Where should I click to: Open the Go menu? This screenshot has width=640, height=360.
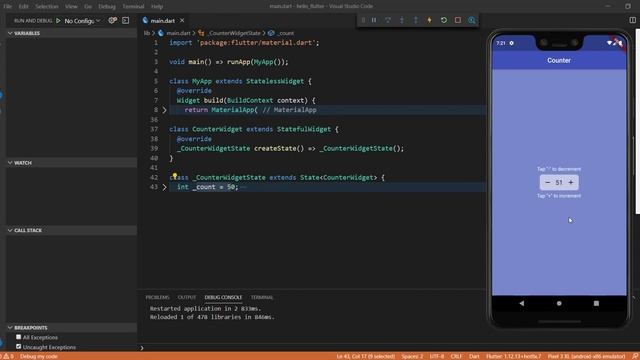(88, 6)
